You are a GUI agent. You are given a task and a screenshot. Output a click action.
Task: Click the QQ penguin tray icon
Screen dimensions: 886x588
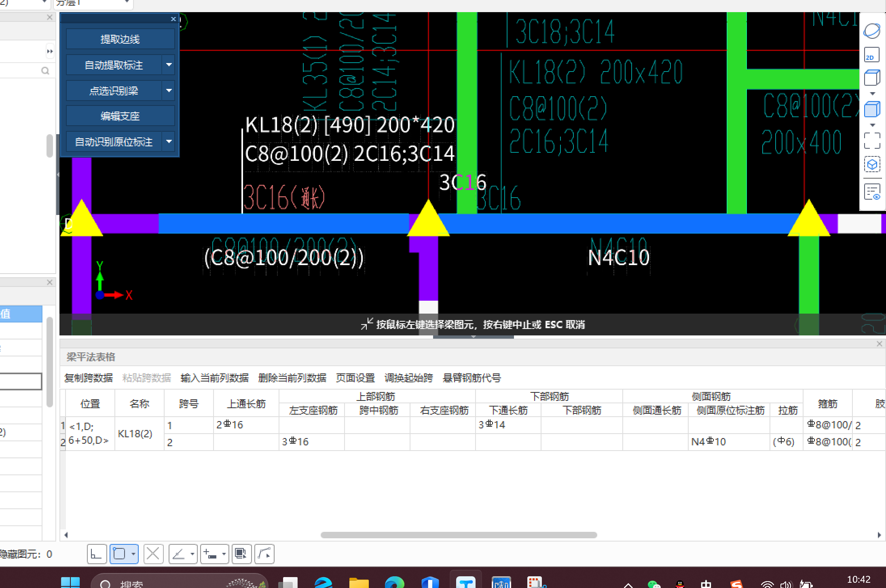click(680, 584)
